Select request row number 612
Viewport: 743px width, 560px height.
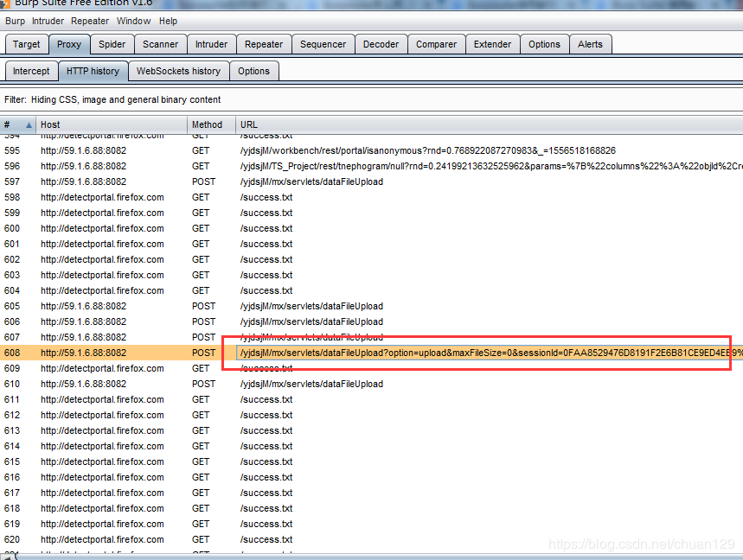372,415
